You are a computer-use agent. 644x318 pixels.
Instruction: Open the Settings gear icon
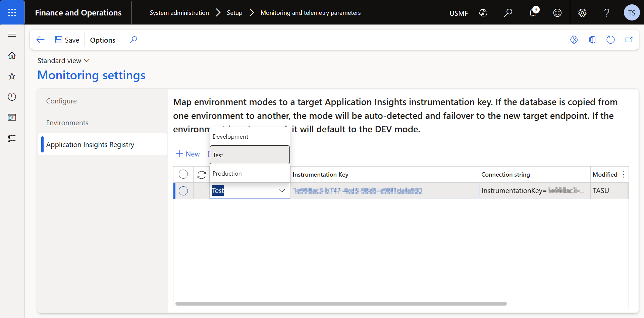click(582, 13)
